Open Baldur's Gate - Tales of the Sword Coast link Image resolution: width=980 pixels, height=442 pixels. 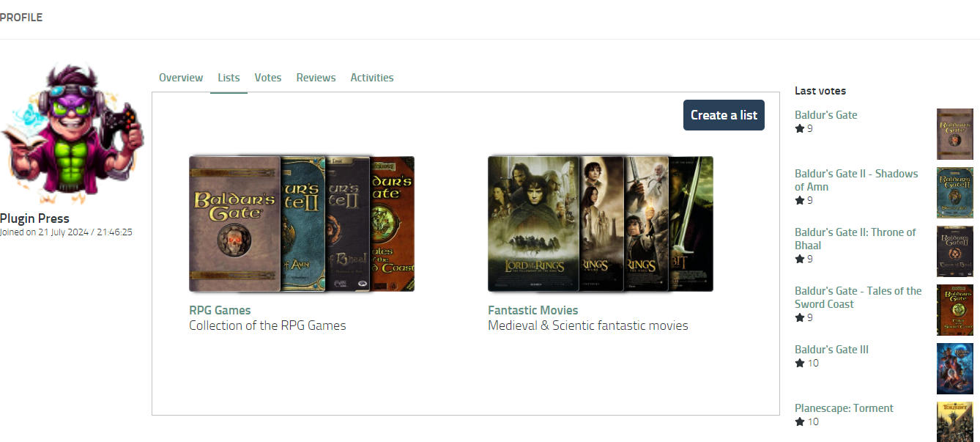pyautogui.click(x=858, y=298)
